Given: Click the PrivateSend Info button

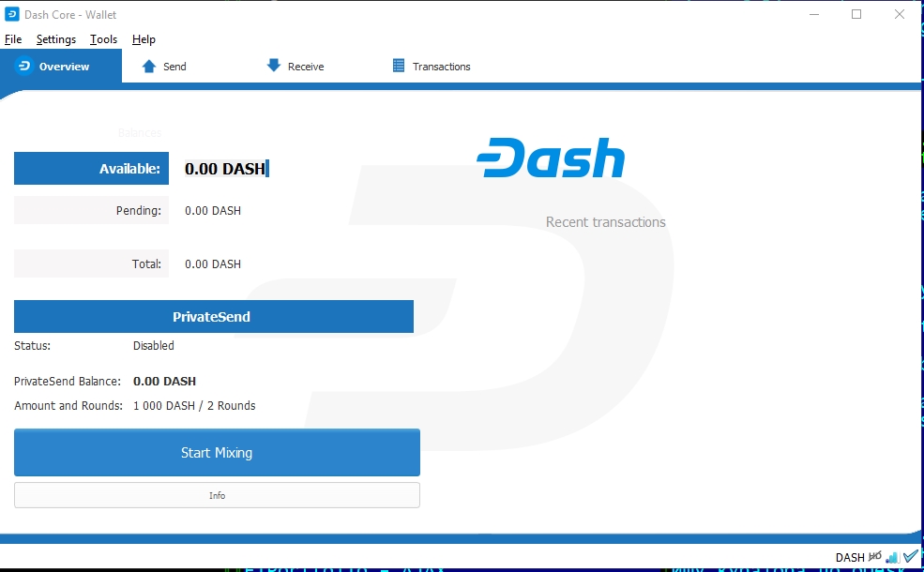Looking at the screenshot, I should coord(217,495).
